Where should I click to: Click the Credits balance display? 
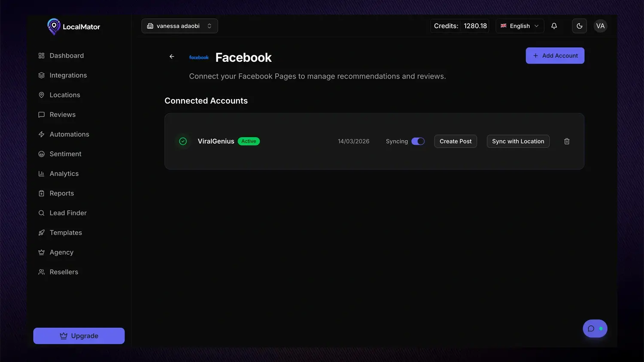460,26
